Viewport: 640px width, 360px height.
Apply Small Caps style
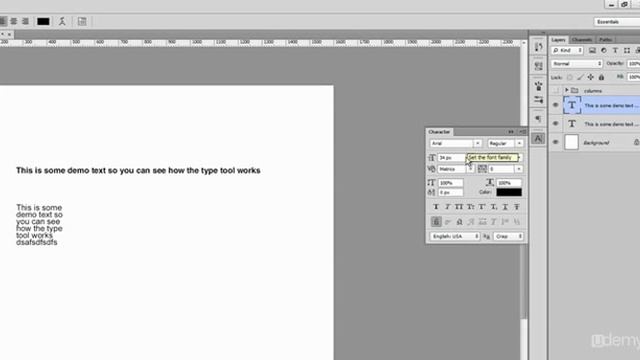point(470,207)
